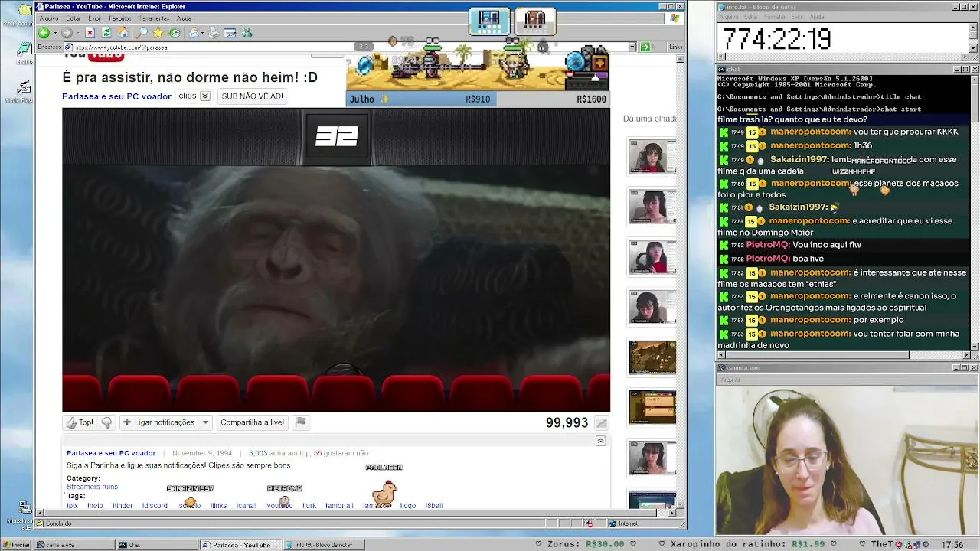
Task: Open the address bar dropdown arrow
Action: [x=632, y=47]
